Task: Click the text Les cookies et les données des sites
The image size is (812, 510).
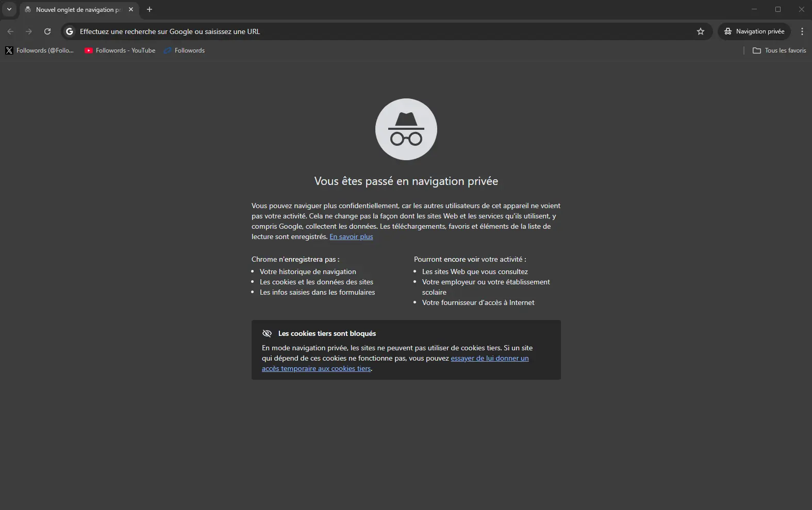Action: (x=317, y=282)
